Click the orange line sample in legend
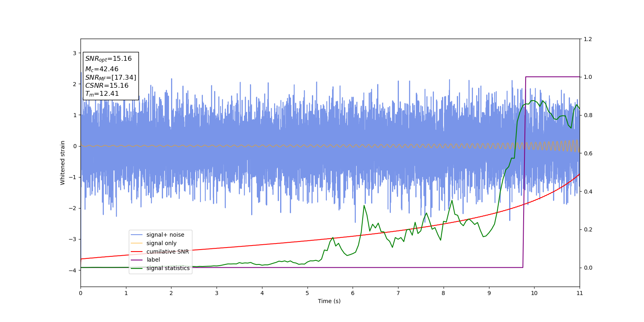Viewport: 644px width, 322px height. tap(137, 243)
